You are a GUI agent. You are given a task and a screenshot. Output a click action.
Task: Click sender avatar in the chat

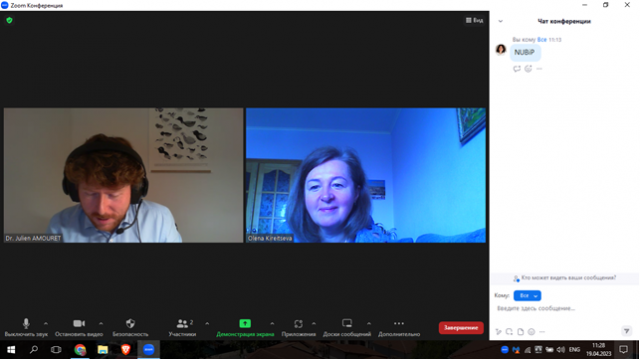point(501,50)
